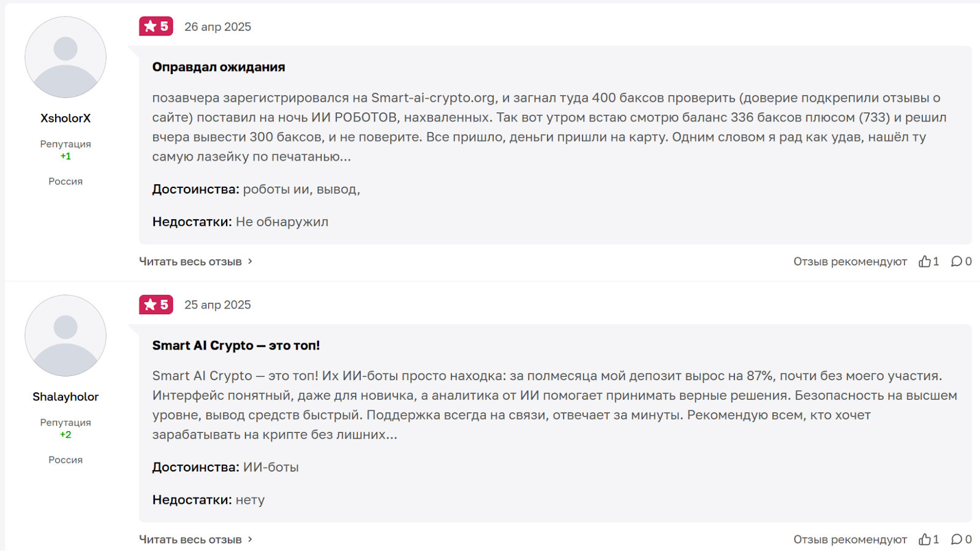The height and width of the screenshot is (551, 980).
Task: Open XsholorX's profile avatar
Action: point(66,57)
